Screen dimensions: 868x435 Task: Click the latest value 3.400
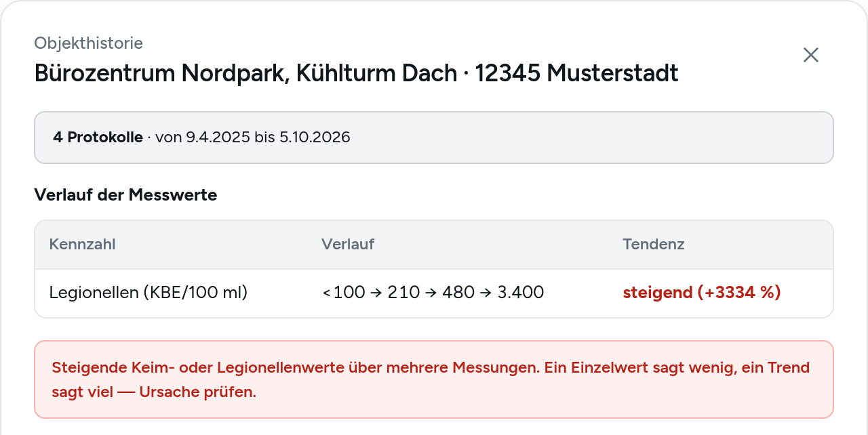[521, 293]
